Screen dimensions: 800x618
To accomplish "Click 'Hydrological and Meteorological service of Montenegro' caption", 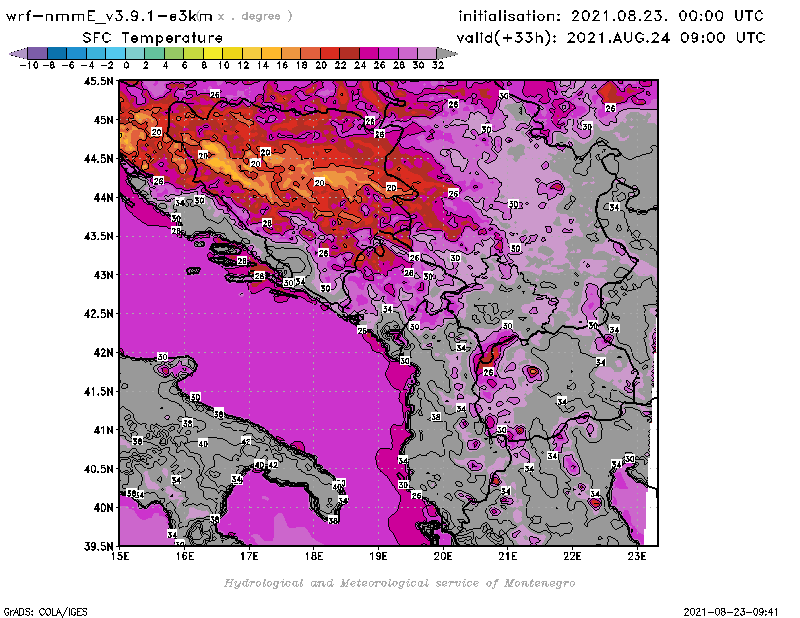I will [x=399, y=583].
